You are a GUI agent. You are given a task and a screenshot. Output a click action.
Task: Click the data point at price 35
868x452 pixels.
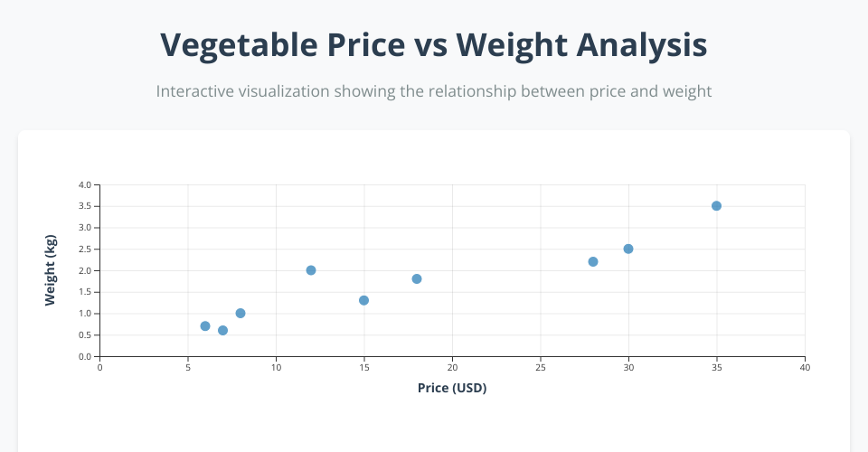716,206
